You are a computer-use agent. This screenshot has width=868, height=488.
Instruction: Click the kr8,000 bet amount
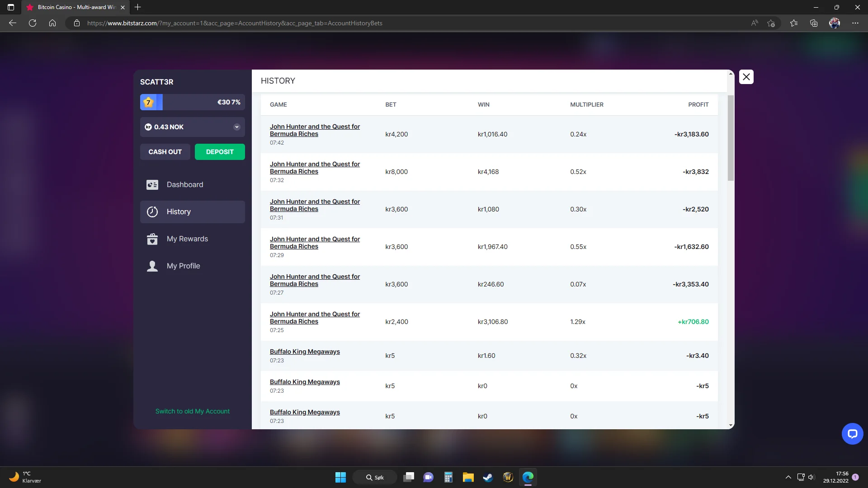(396, 172)
